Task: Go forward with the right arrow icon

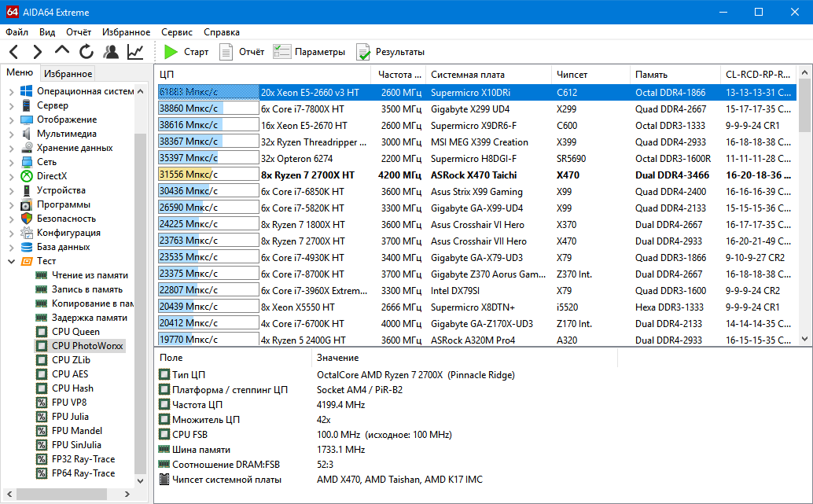Action: 37,52
